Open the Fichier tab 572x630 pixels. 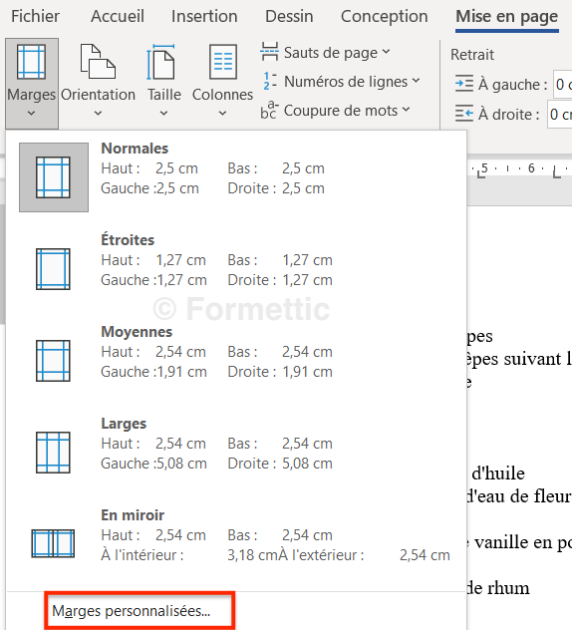point(35,16)
